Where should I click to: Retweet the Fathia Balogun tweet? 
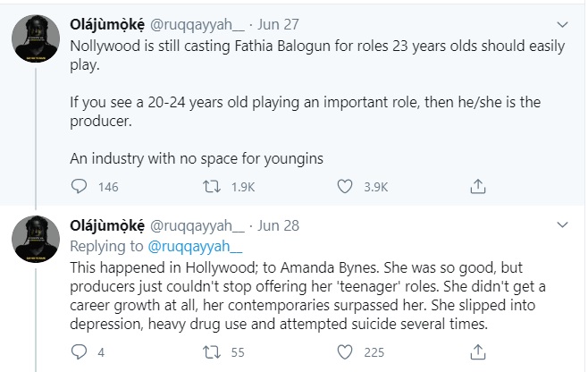pos(212,186)
